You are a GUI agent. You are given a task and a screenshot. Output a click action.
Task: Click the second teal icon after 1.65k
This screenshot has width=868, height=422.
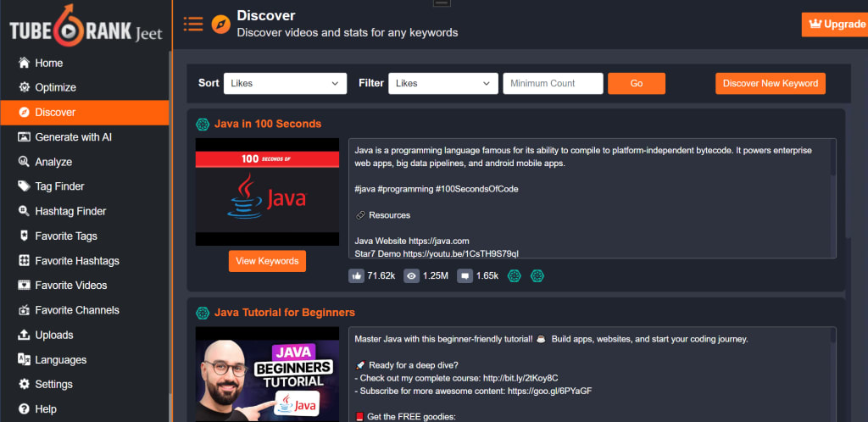(x=537, y=275)
